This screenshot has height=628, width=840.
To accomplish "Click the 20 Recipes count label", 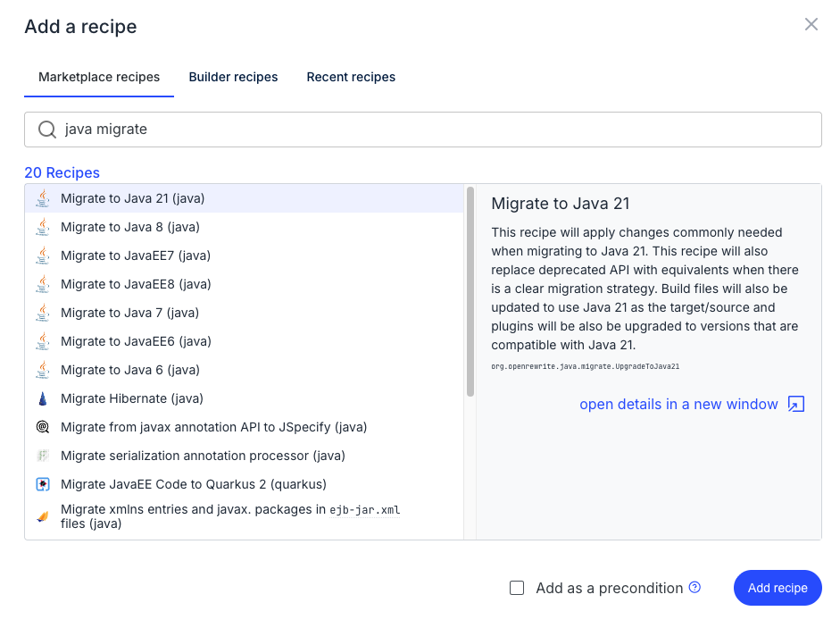I will coord(62,172).
